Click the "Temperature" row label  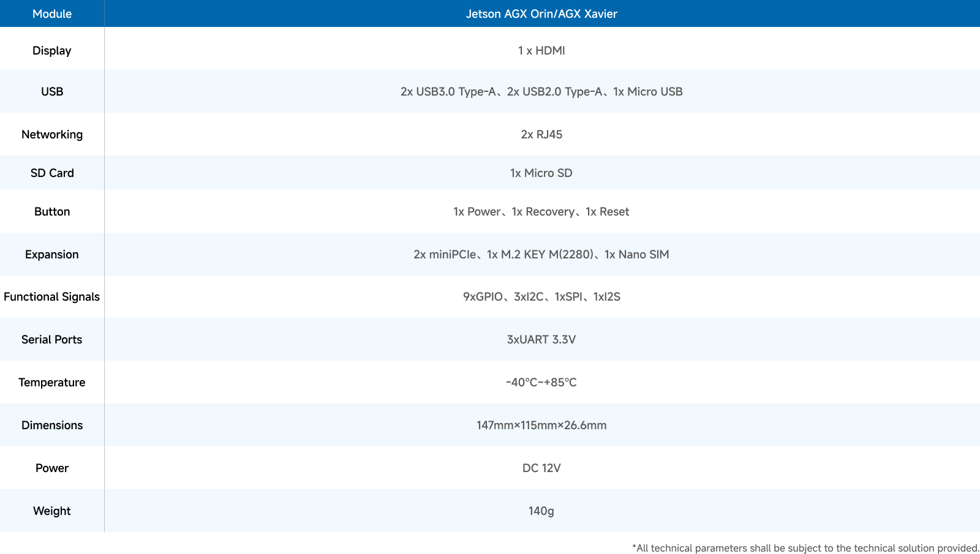coord(52,383)
